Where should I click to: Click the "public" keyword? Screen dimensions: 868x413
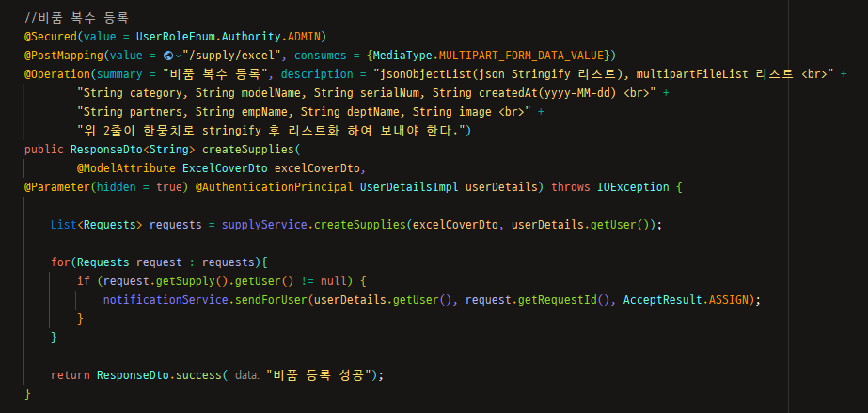click(44, 150)
